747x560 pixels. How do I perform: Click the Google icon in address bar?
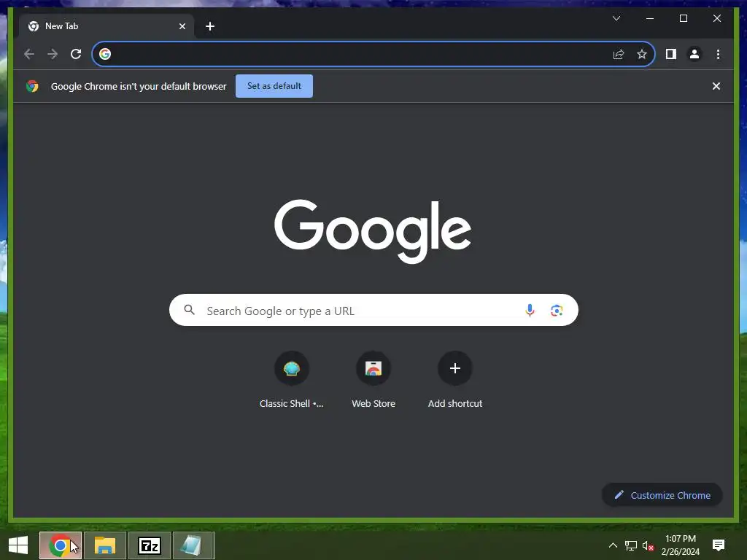tap(105, 54)
